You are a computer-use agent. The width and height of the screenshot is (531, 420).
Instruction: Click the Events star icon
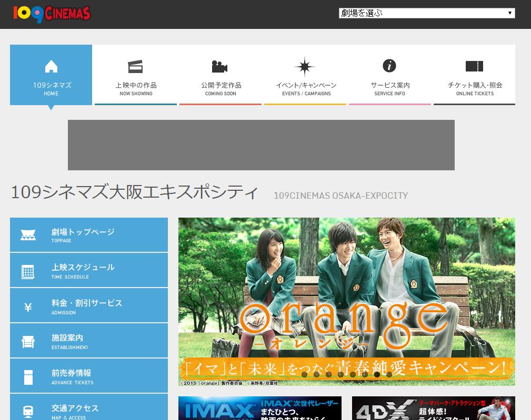click(305, 66)
